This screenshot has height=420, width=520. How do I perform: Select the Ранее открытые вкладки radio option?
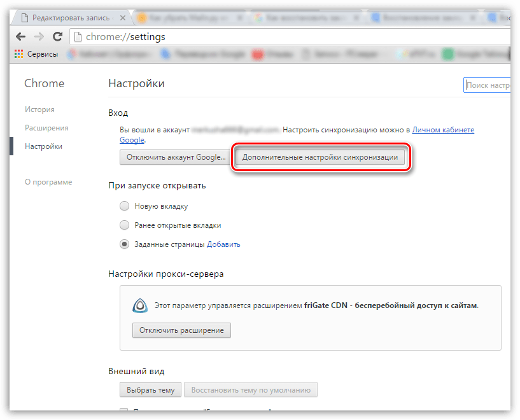pos(124,225)
